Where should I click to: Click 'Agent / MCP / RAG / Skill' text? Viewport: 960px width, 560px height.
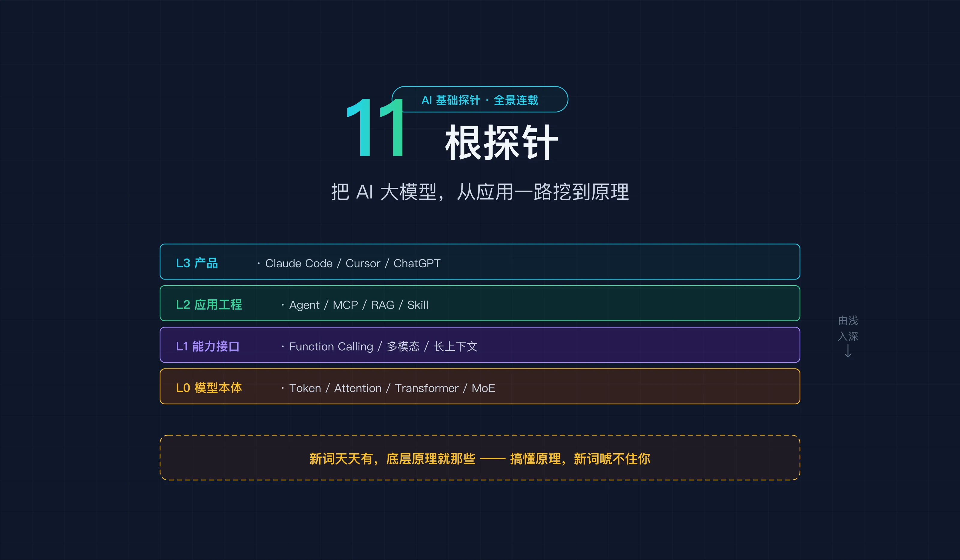click(358, 305)
